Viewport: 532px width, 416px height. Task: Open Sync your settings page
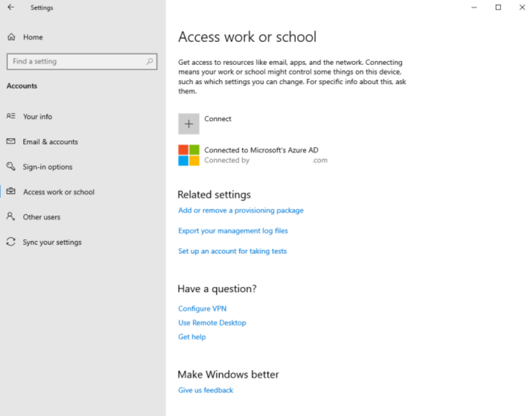(52, 242)
